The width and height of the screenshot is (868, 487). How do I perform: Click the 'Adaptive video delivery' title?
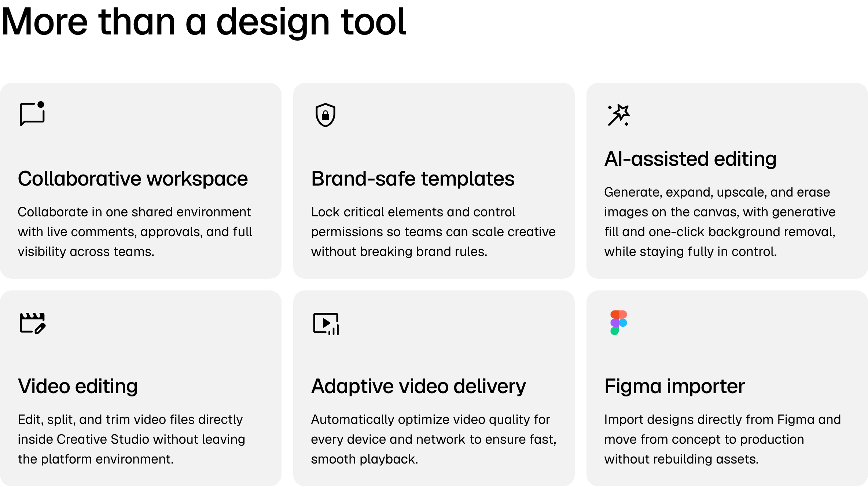[x=419, y=387]
